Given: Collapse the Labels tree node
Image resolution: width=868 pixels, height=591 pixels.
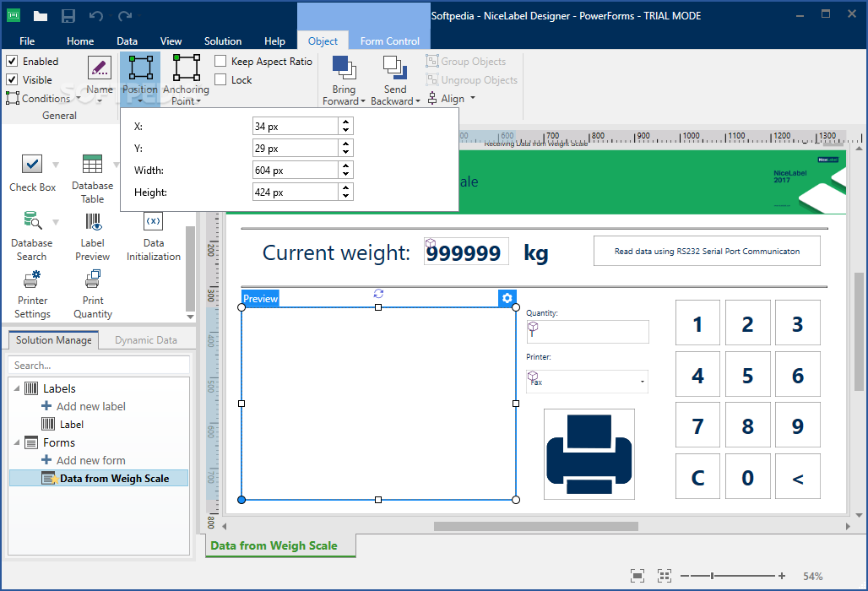Looking at the screenshot, I should point(17,388).
